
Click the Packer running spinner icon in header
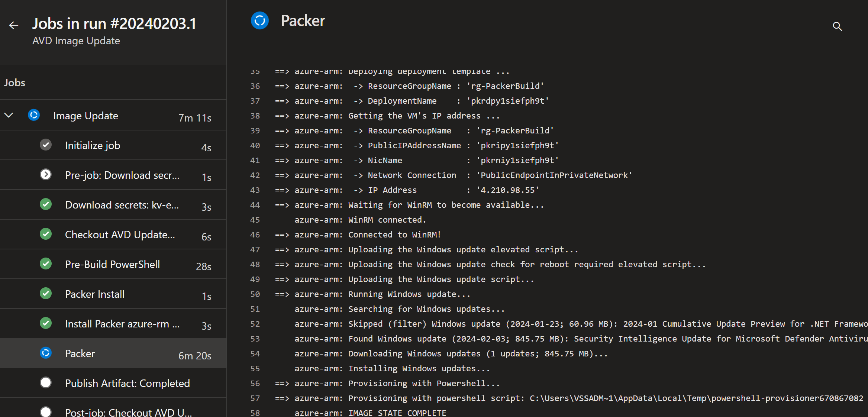tap(260, 21)
